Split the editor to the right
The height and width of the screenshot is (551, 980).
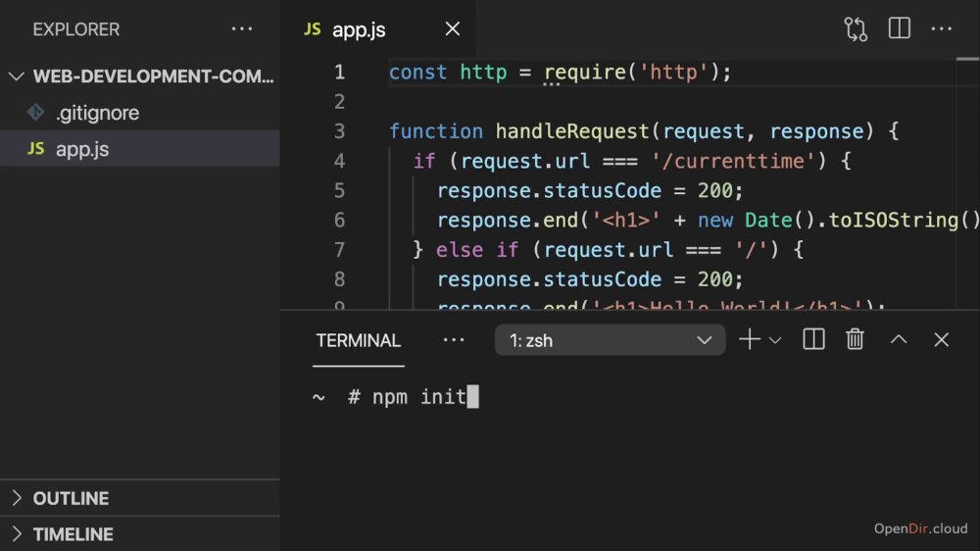(x=900, y=28)
